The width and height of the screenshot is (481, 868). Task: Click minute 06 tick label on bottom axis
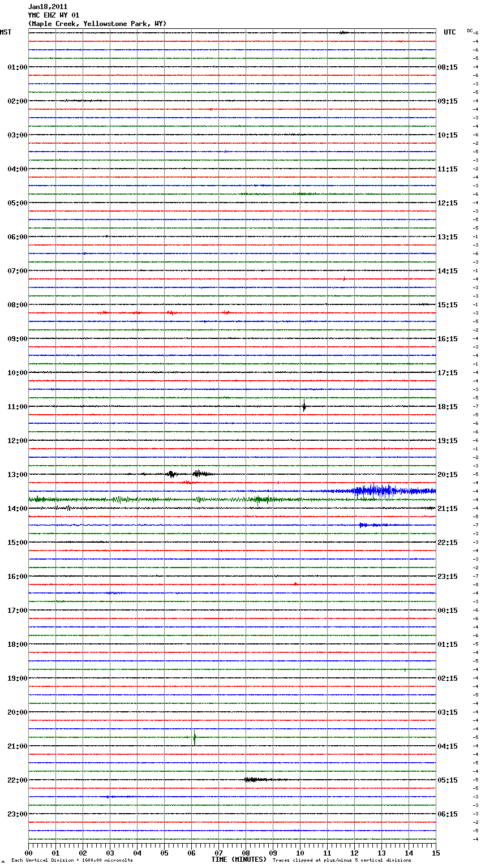[x=191, y=852]
